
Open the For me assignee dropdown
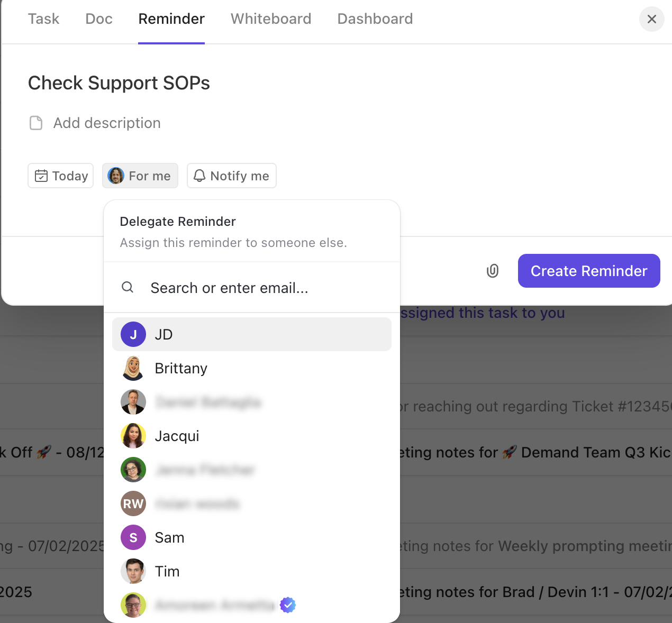point(140,176)
